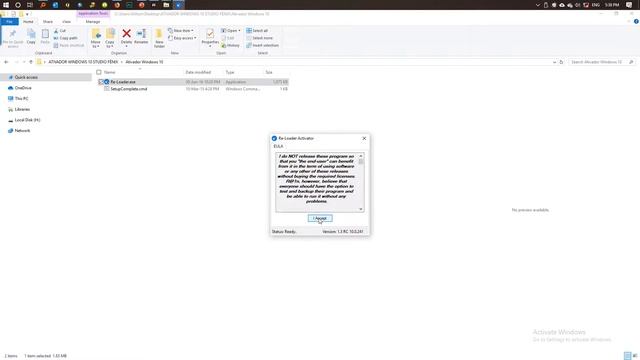
Task: Click Paste shortcut in ribbon
Action: pos(69,45)
